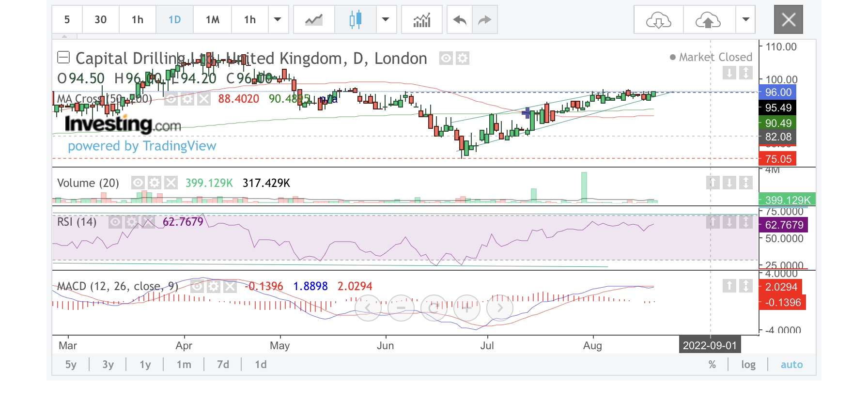Open settings gear for Capital Drilling series

pyautogui.click(x=463, y=59)
